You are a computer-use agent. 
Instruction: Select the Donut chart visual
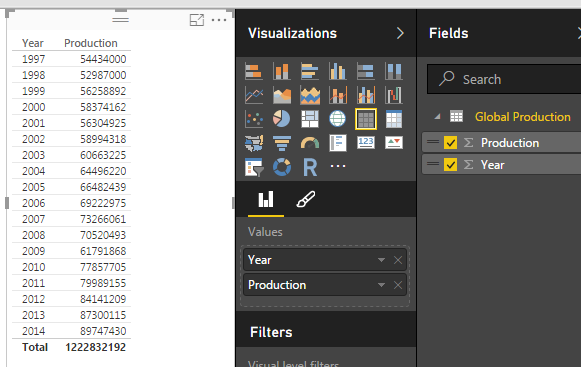pos(282,167)
